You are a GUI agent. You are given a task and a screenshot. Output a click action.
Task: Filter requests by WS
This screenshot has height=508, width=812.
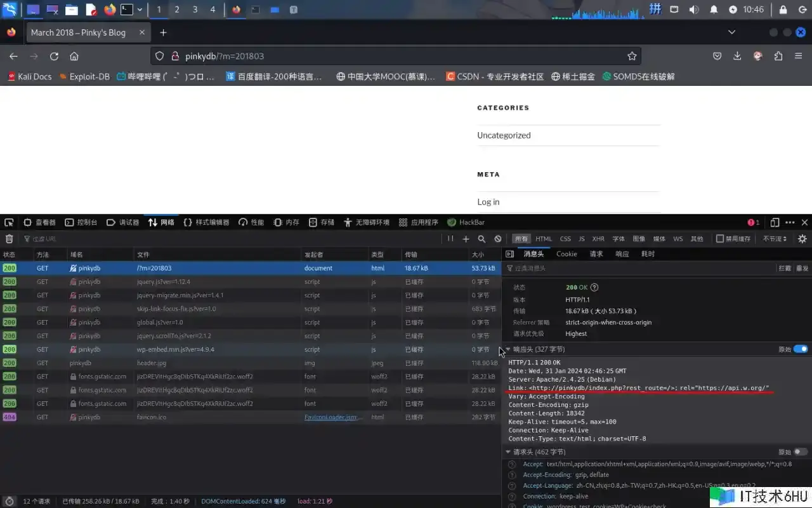678,239
